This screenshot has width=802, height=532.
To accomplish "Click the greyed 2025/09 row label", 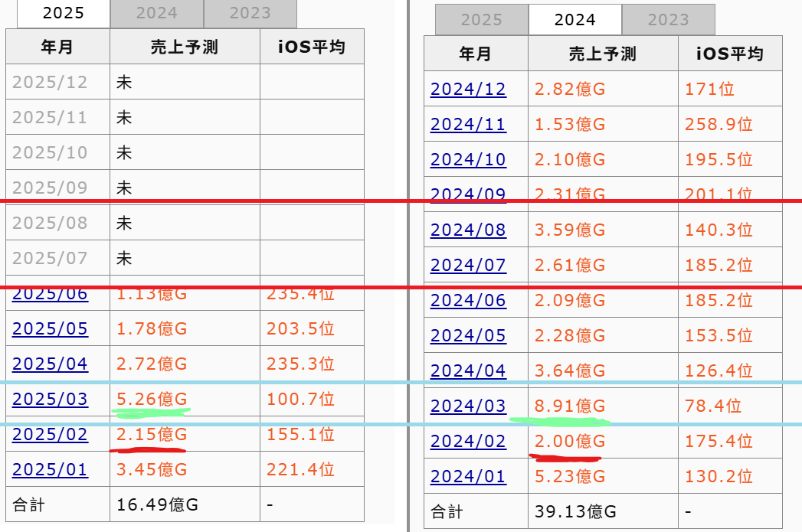I will (x=50, y=188).
